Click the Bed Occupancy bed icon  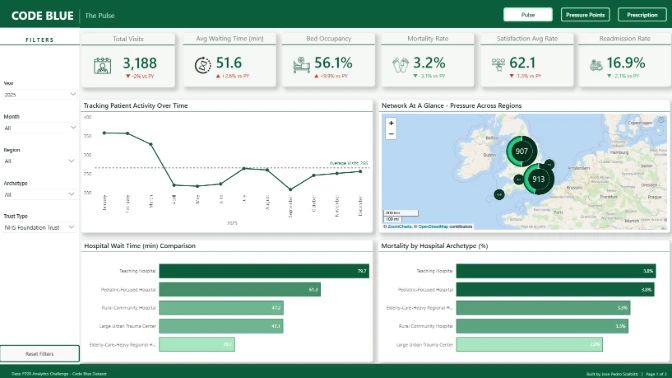[x=301, y=65]
